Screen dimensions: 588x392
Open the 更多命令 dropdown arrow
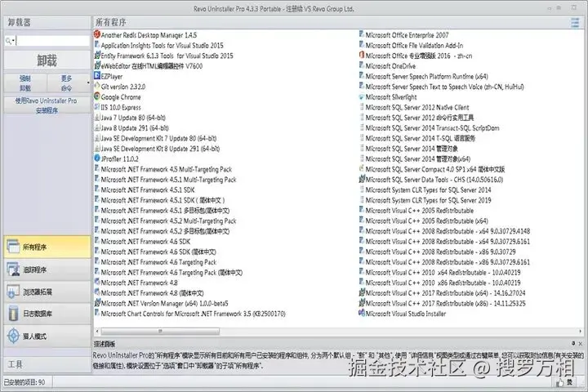coord(88,82)
